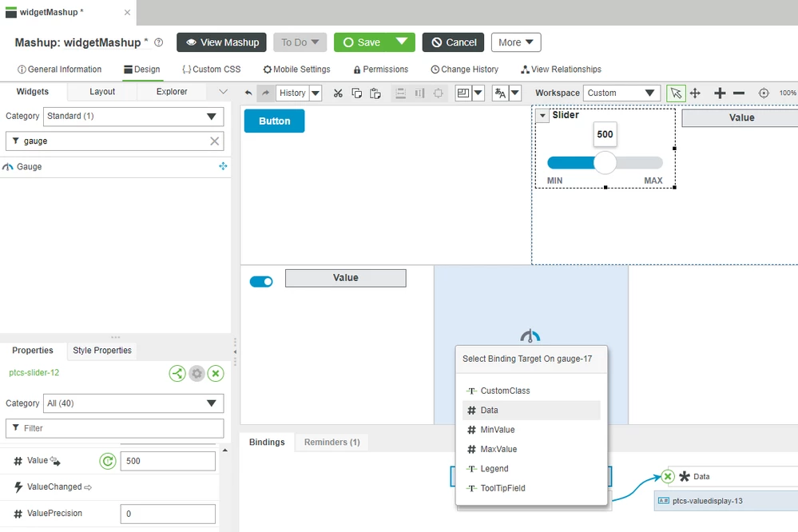Open the layout view dropdown arrow
The height and width of the screenshot is (532, 798).
(x=478, y=93)
